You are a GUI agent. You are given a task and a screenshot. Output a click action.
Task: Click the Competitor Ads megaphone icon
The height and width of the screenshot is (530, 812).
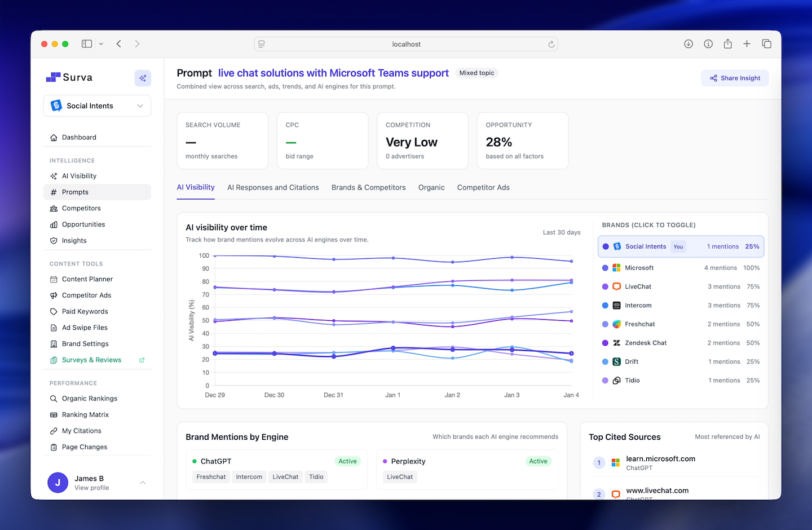click(52, 295)
